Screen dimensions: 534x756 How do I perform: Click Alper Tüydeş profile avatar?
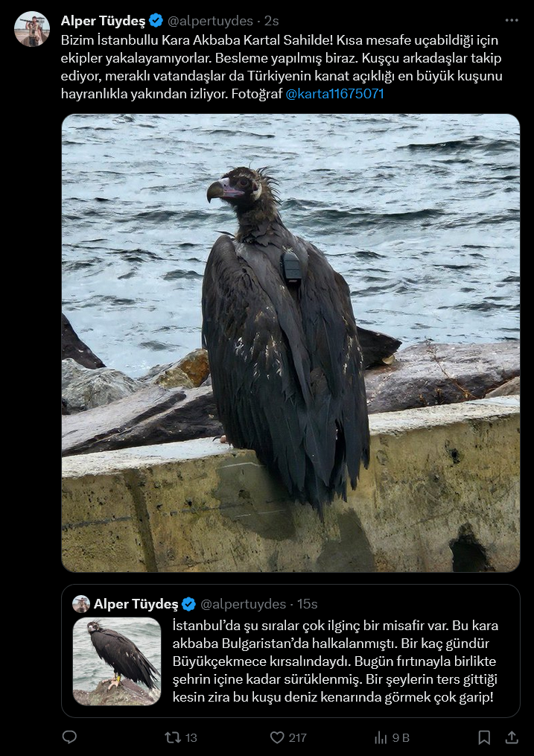pos(32,29)
